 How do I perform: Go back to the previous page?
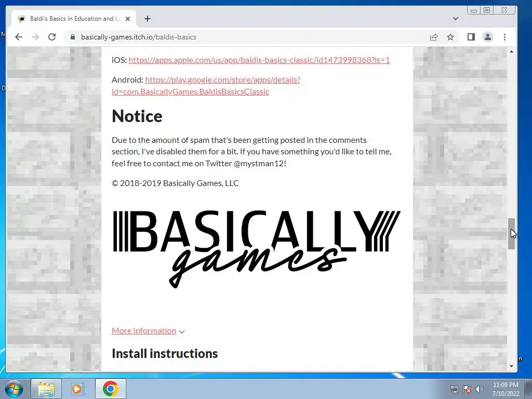[19, 37]
